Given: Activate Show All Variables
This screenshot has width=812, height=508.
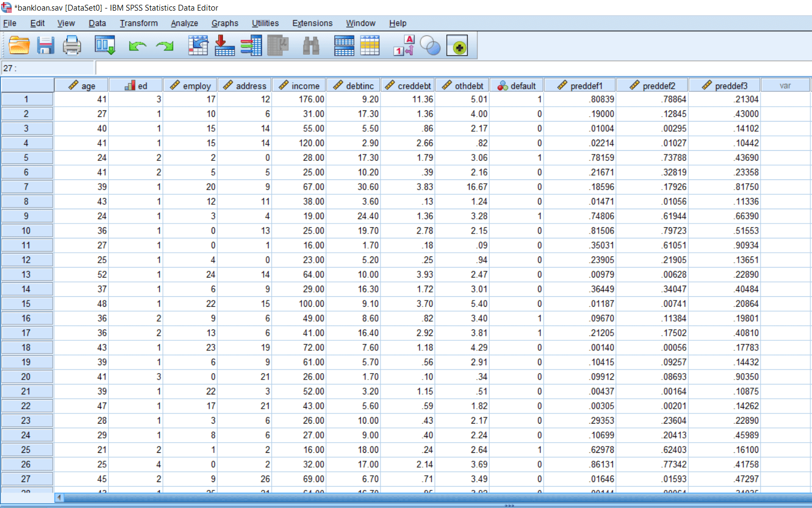Looking at the screenshot, I should (457, 45).
